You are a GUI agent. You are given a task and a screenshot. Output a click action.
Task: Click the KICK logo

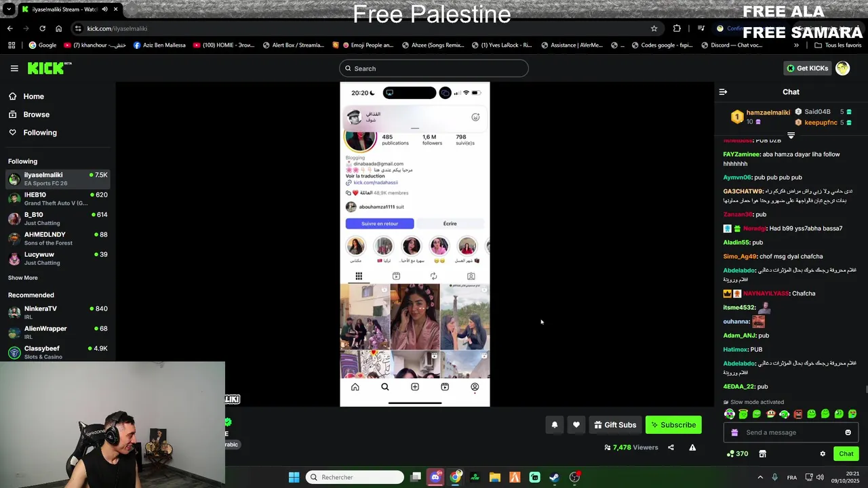(49, 68)
